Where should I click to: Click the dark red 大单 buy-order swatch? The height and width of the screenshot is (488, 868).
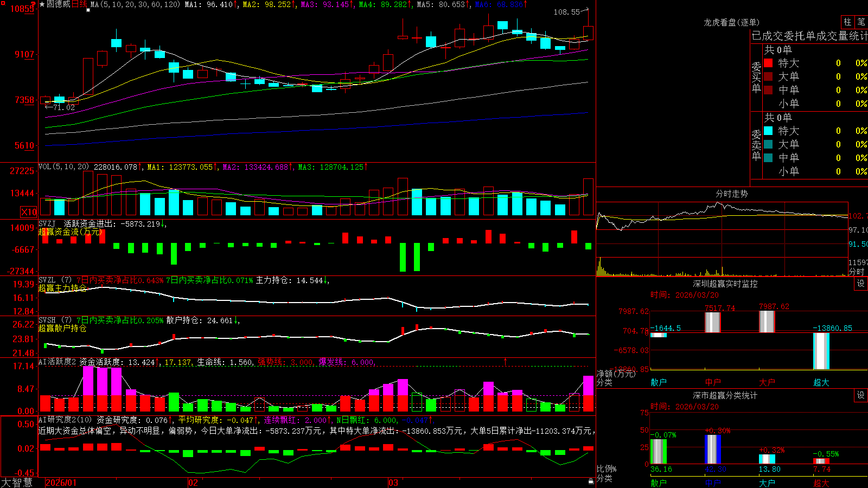(768, 76)
